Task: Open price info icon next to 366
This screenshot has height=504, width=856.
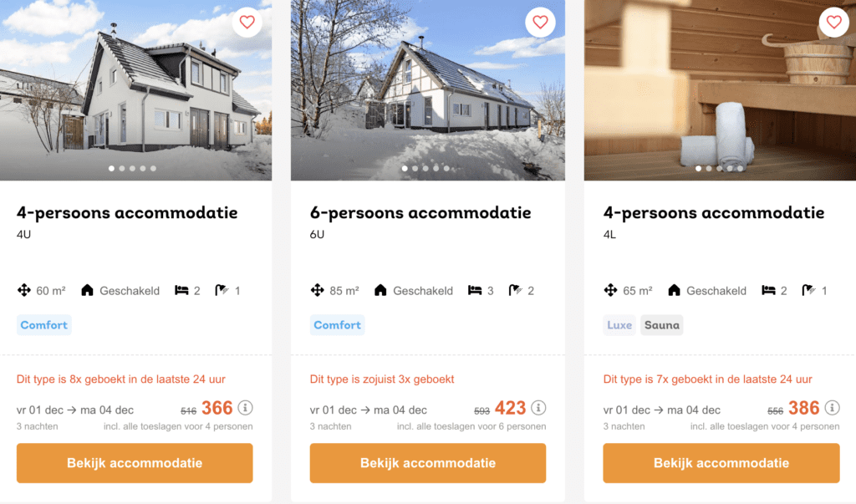Action: click(x=245, y=407)
